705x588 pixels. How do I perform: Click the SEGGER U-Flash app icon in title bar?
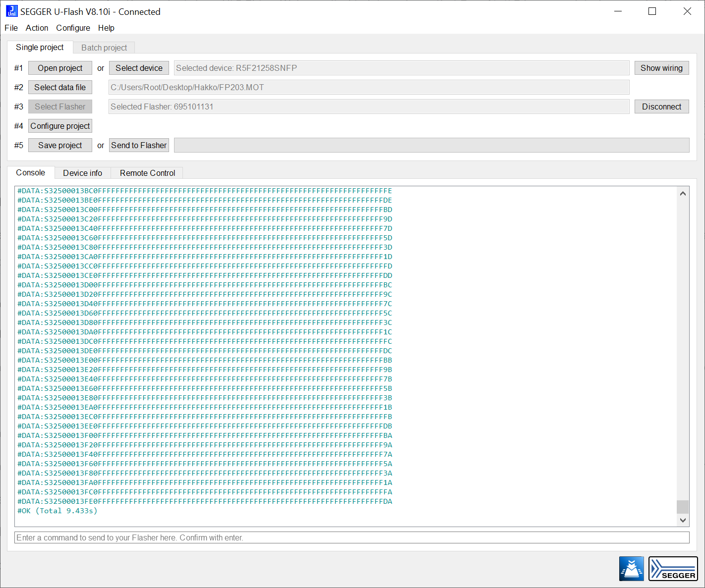(12, 11)
